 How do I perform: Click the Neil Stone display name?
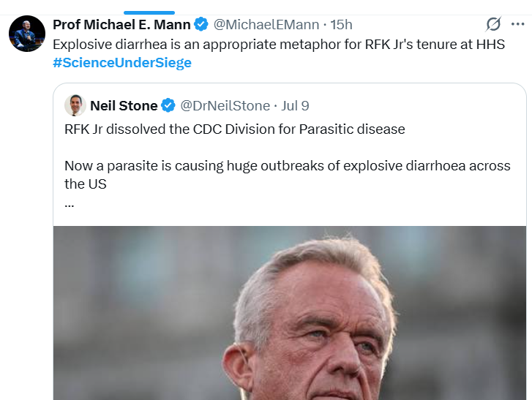(x=124, y=105)
